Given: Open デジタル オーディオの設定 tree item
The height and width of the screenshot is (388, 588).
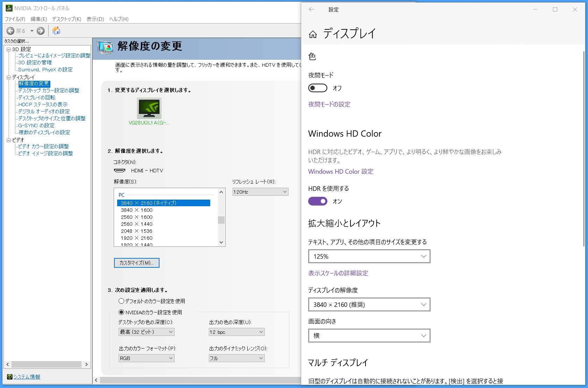Looking at the screenshot, I should point(44,112).
